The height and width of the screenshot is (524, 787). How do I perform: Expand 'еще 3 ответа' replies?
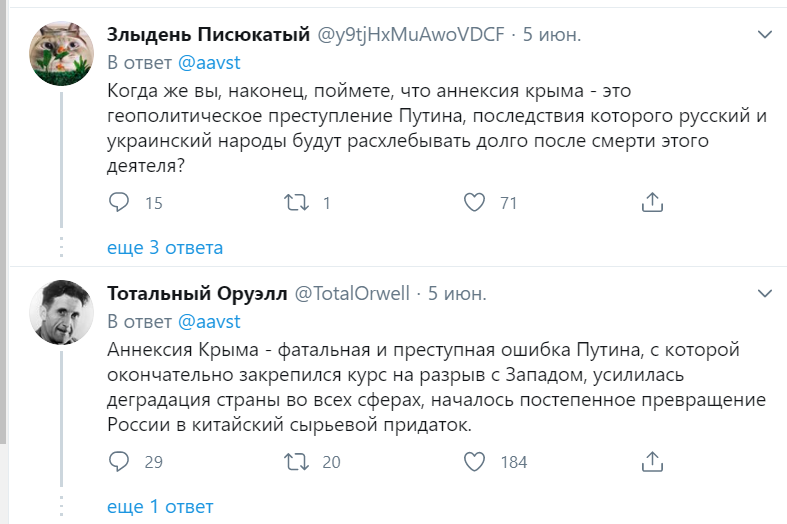coord(165,248)
